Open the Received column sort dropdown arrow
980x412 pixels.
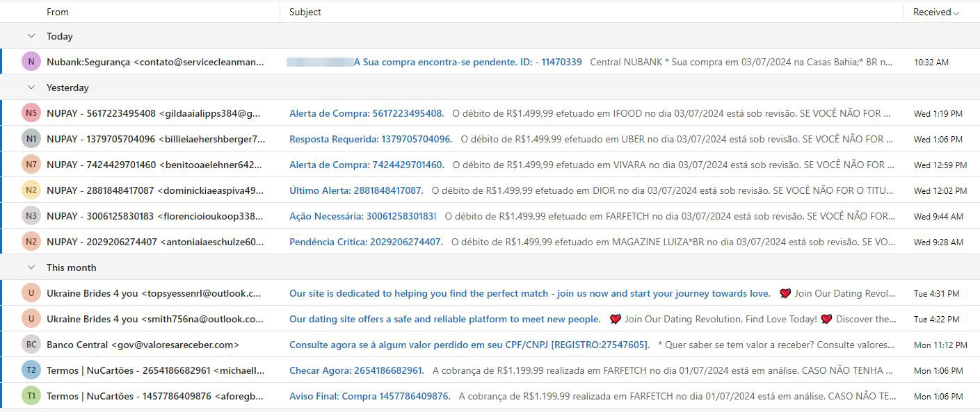[x=956, y=13]
